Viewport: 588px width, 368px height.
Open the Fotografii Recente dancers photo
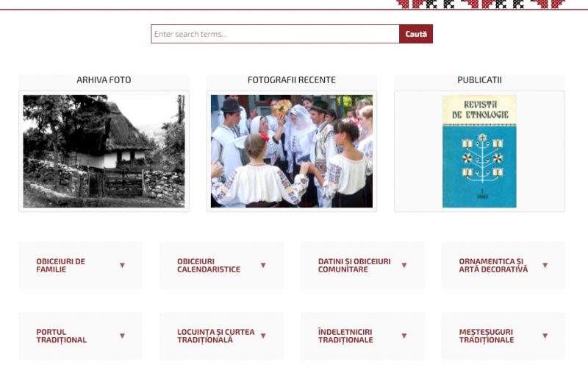pyautogui.click(x=292, y=151)
